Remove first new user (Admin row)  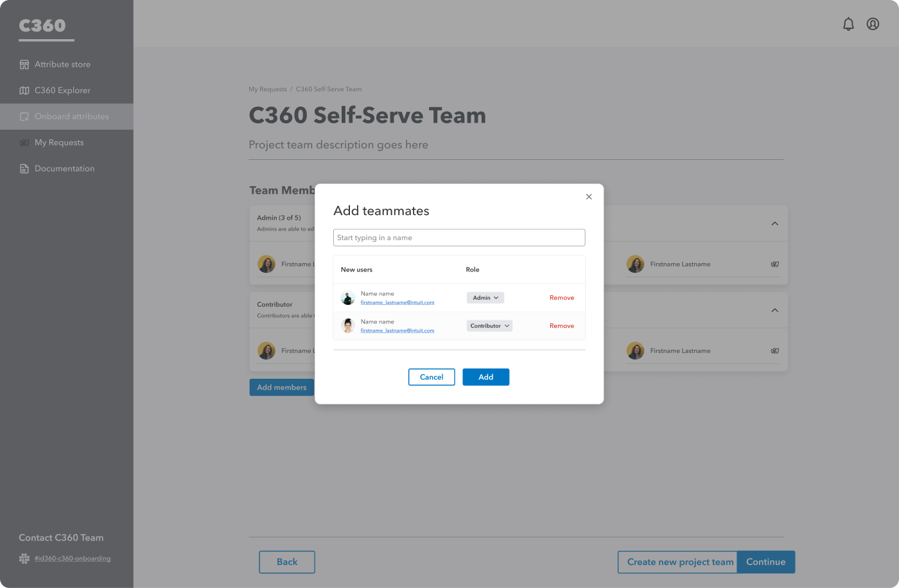click(x=562, y=298)
